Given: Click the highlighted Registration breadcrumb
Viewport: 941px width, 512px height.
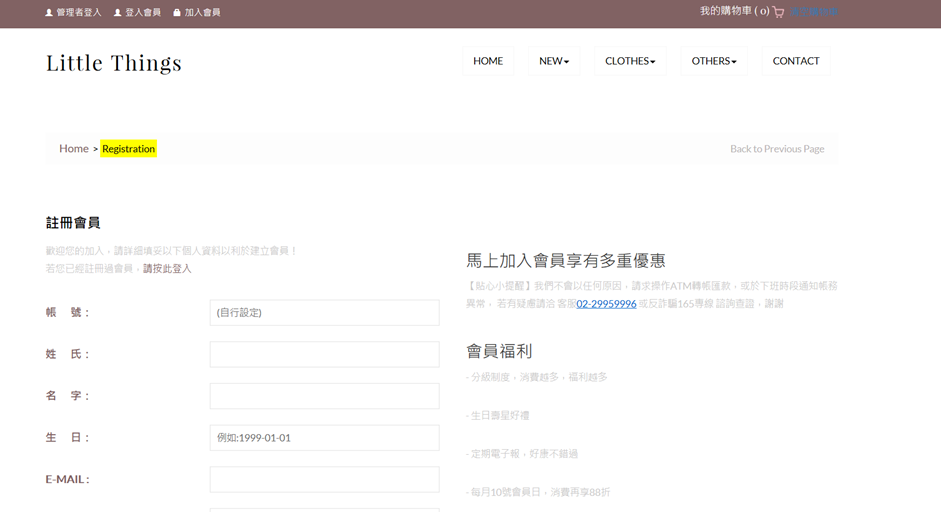Looking at the screenshot, I should click(x=128, y=148).
